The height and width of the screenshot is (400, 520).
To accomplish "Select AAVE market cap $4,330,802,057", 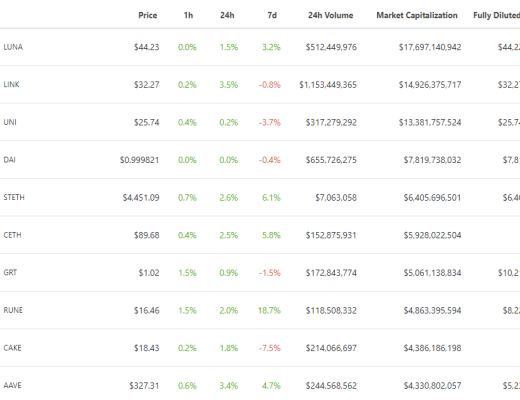I will (433, 386).
